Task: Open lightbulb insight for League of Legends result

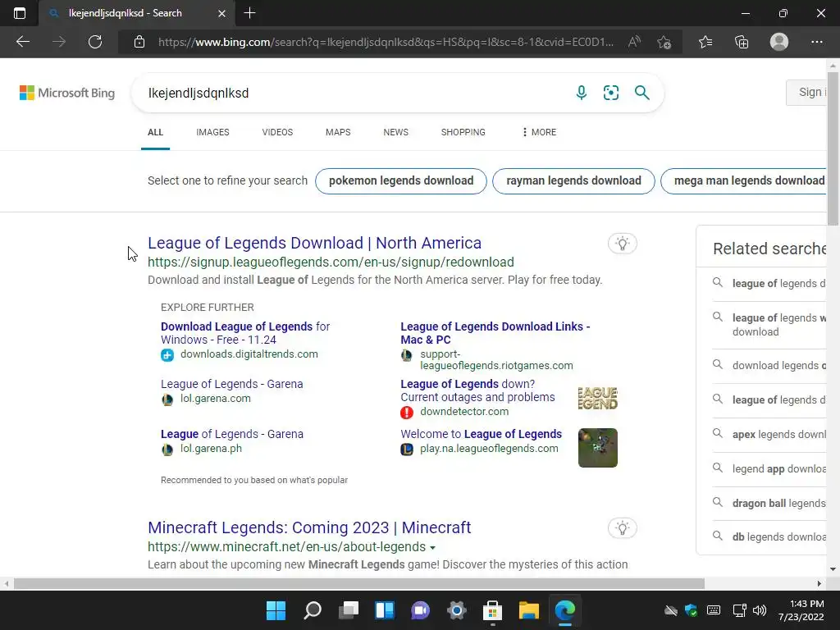Action: pos(622,243)
